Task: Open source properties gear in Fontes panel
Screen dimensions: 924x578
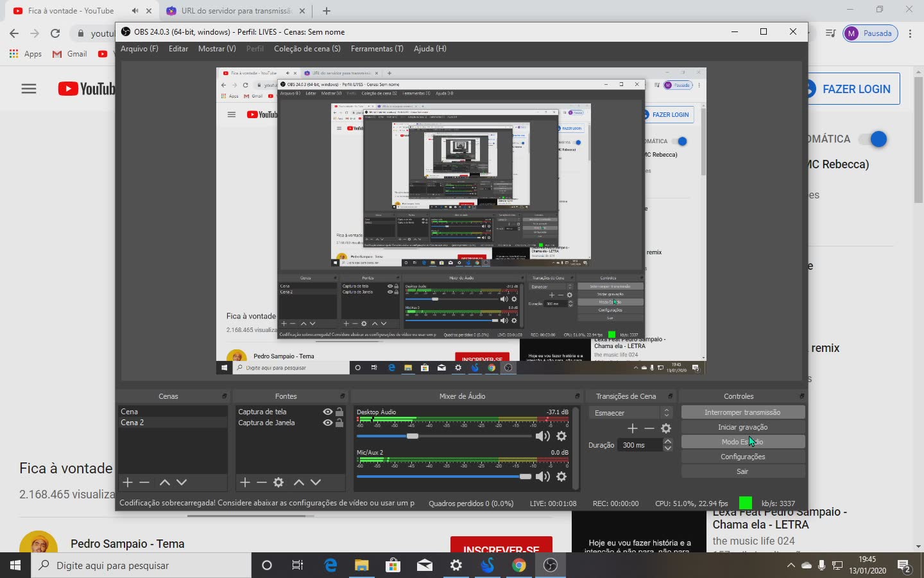Action: (x=278, y=482)
